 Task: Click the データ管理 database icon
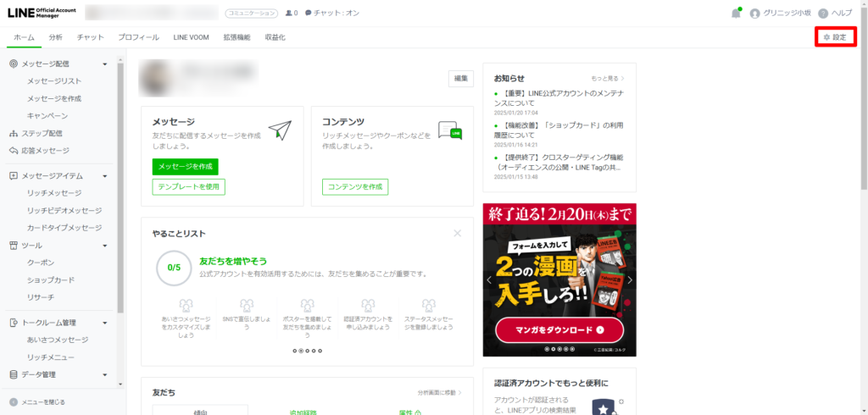[14, 374]
